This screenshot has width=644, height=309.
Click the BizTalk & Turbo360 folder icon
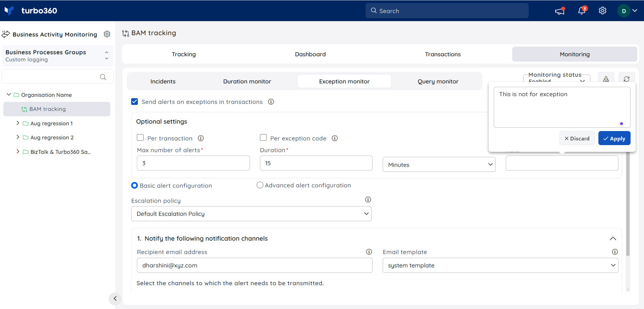click(x=25, y=152)
